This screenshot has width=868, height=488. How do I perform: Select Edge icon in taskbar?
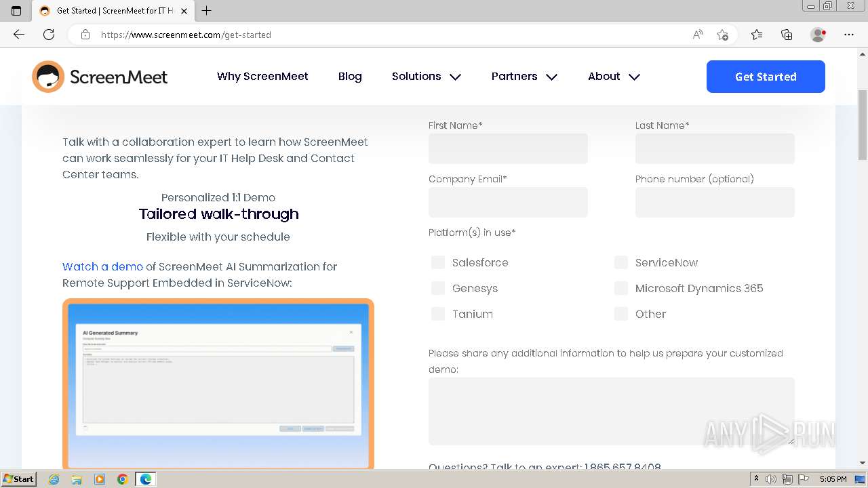[146, 479]
